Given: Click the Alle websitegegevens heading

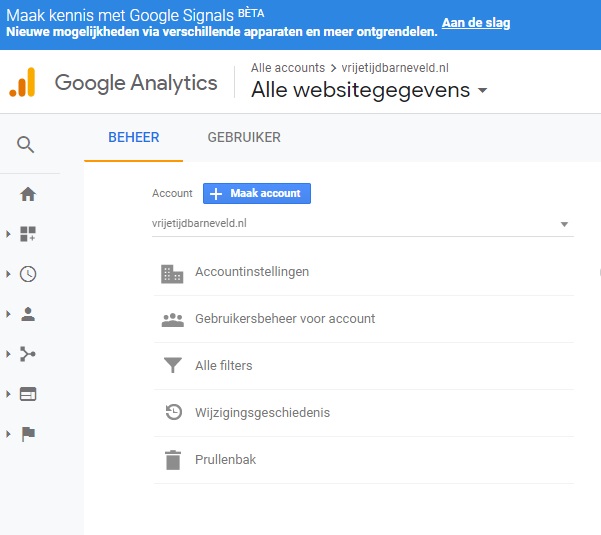Looking at the screenshot, I should [x=360, y=90].
